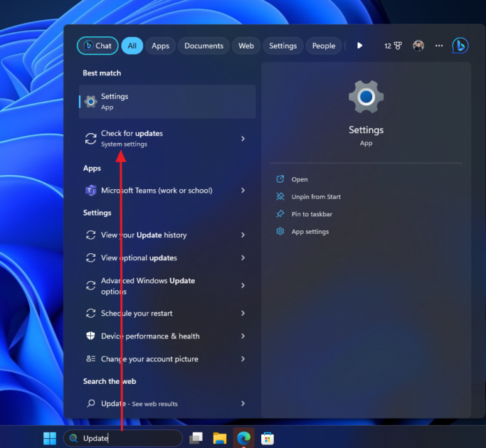Viewport: 486px width, 448px height.
Task: Open Microsoft Edge from the taskbar
Action: click(x=244, y=438)
